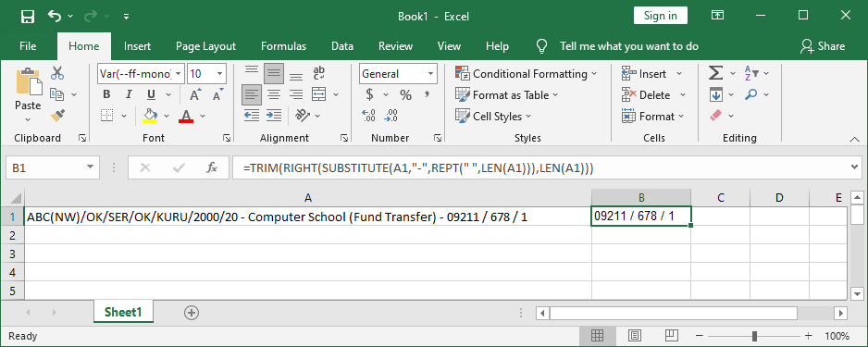Switch to the Page Layout tab
This screenshot has height=347, width=868.
206,46
